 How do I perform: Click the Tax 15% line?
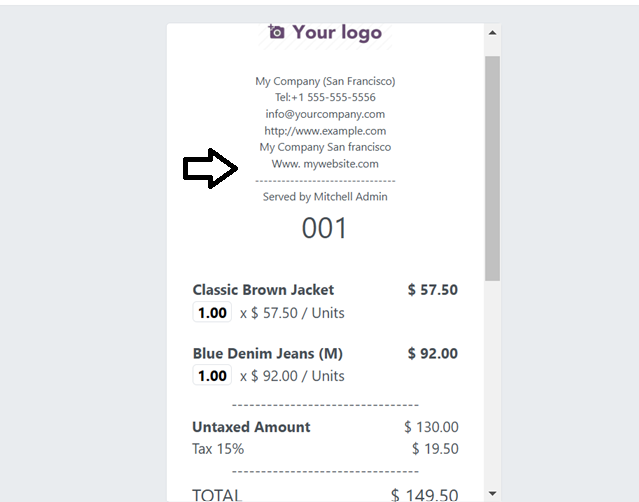325,449
